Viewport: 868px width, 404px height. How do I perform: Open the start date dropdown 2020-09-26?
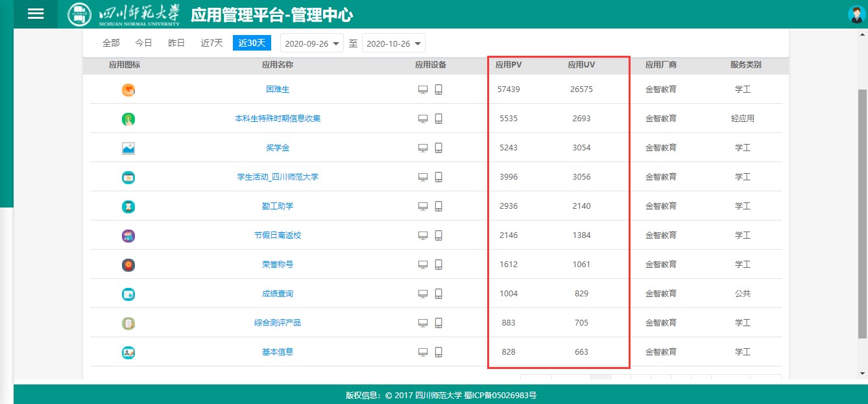[312, 43]
